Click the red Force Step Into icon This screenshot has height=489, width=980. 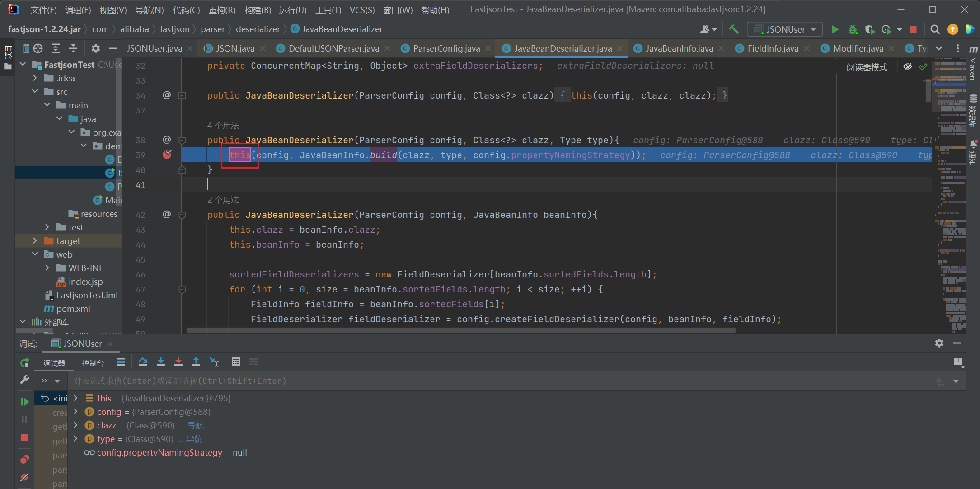178,362
